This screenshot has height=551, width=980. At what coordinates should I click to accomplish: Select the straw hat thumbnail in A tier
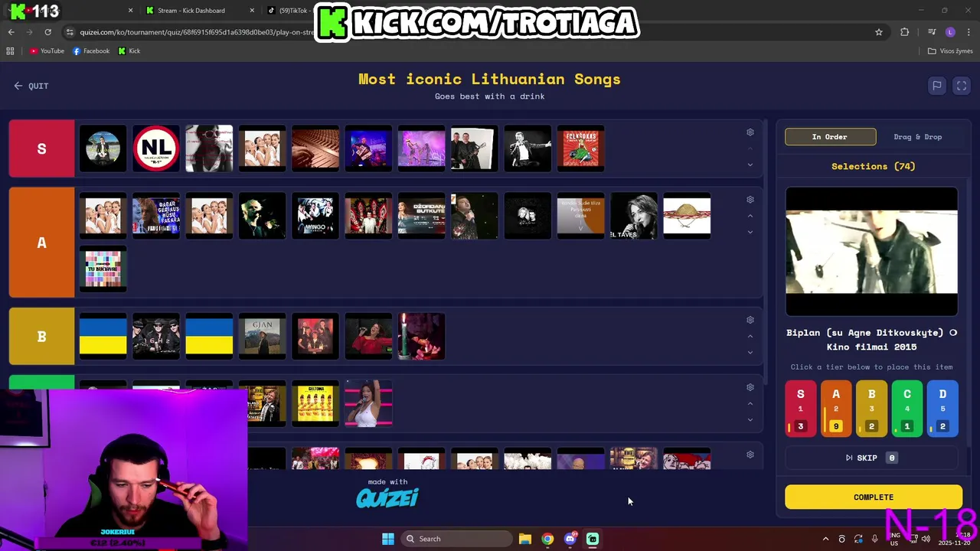[687, 216]
